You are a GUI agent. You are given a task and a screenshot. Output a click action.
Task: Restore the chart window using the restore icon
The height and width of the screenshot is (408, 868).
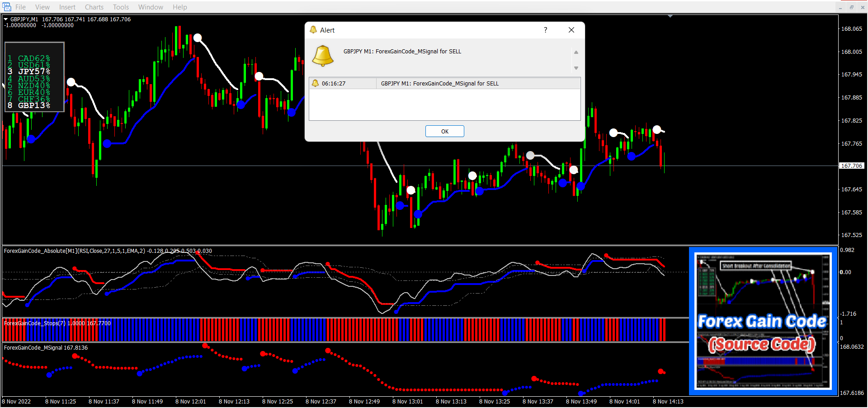point(851,7)
